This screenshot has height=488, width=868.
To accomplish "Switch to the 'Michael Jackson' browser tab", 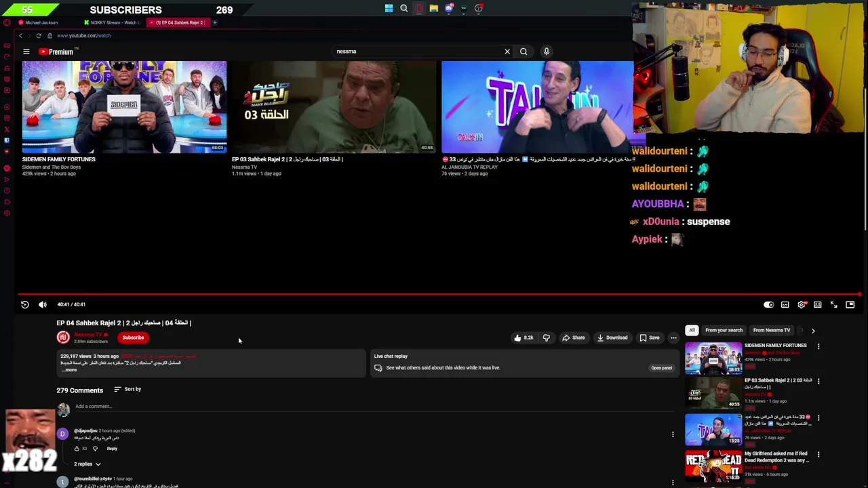I will tap(42, 22).
